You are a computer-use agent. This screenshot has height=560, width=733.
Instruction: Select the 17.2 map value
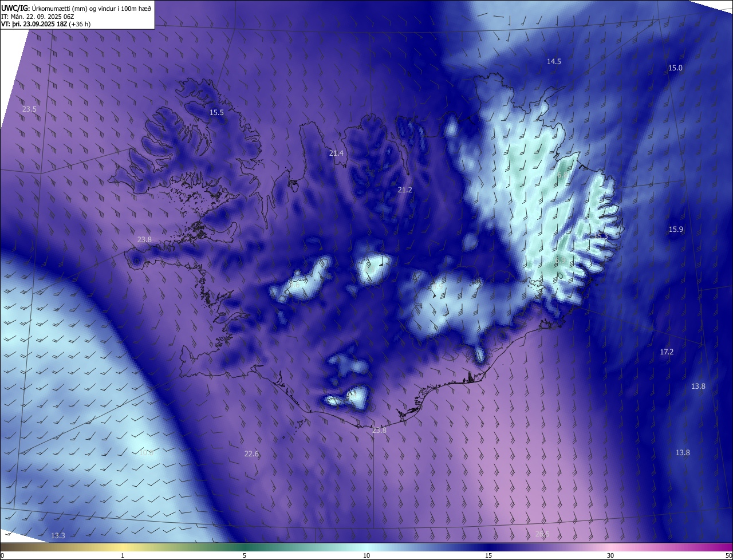tap(667, 352)
